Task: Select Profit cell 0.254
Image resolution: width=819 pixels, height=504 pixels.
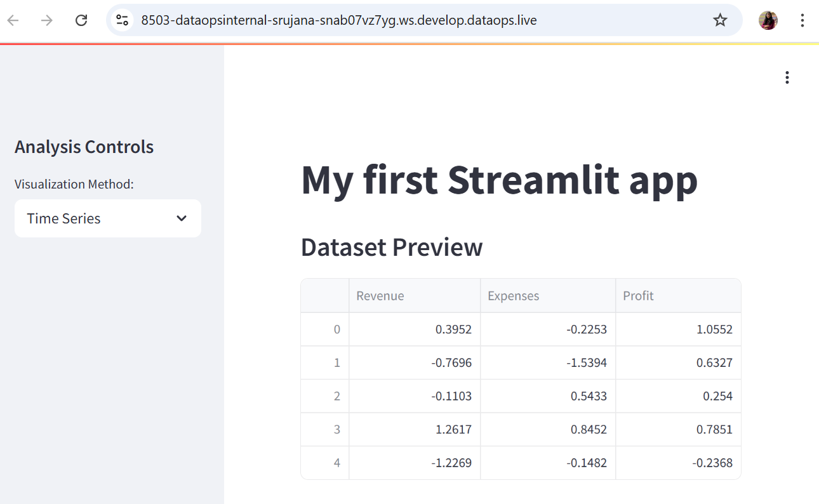Action: 678,396
